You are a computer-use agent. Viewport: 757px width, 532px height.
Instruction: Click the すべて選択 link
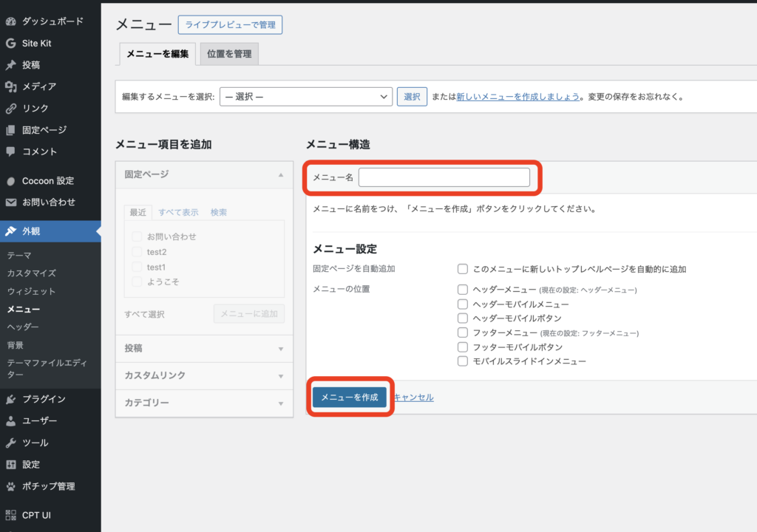[x=144, y=314]
